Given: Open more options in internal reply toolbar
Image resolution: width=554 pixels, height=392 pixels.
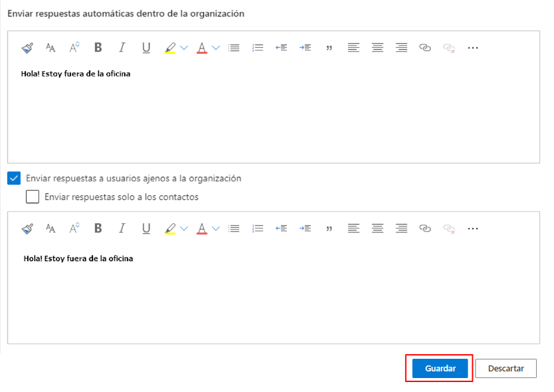Looking at the screenshot, I should pos(473,48).
